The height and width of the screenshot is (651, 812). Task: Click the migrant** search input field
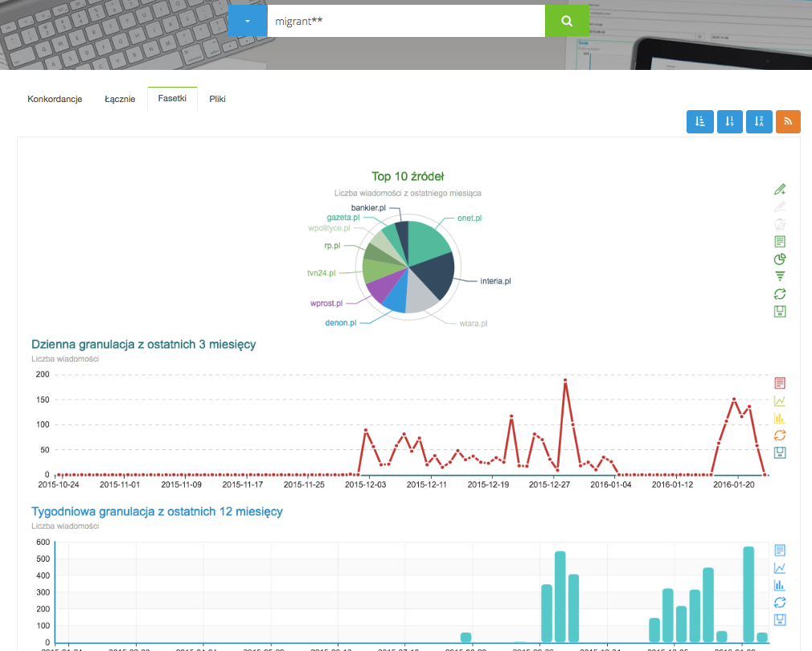click(405, 21)
